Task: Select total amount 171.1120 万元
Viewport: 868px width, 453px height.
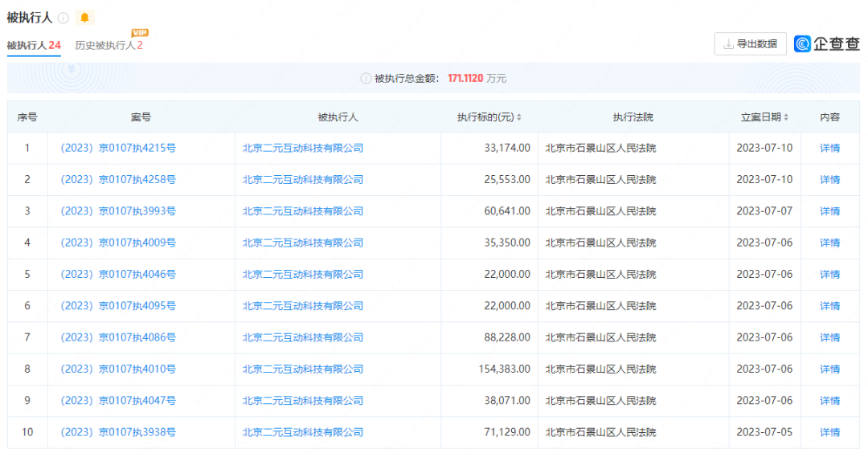Action: pyautogui.click(x=477, y=79)
